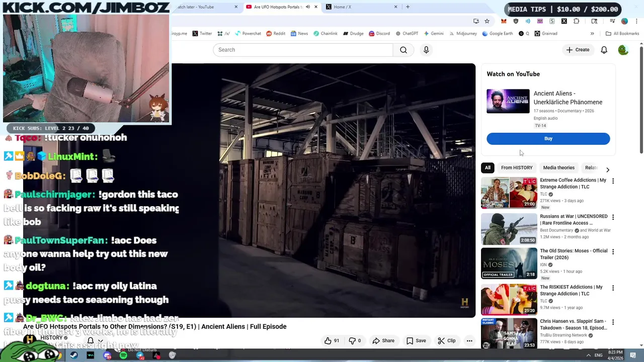This screenshot has width=644, height=362.
Task: Open browser extensions puzzle icon
Action: pyautogui.click(x=576, y=21)
